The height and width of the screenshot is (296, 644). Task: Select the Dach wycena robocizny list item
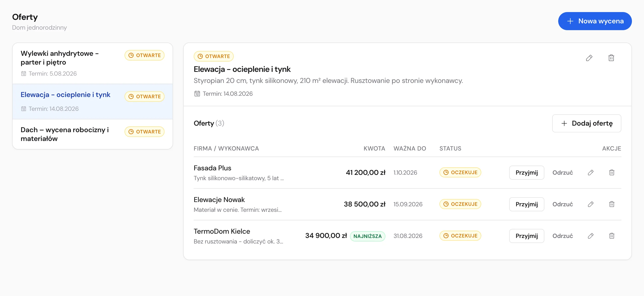93,134
